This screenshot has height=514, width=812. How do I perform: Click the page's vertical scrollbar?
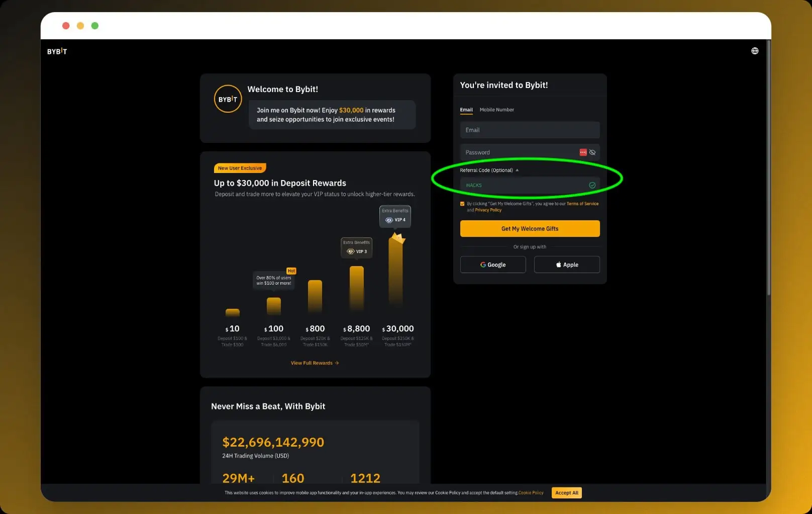click(768, 168)
